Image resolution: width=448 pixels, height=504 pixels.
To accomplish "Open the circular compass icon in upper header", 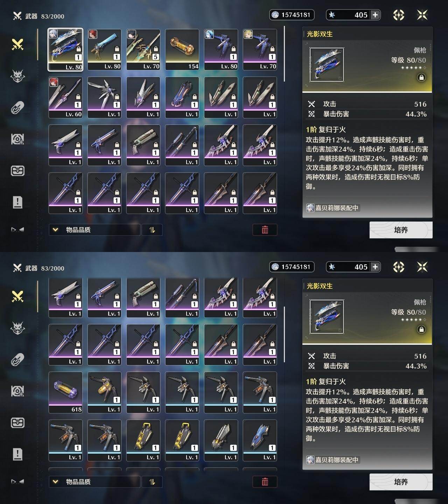I will coord(399,15).
